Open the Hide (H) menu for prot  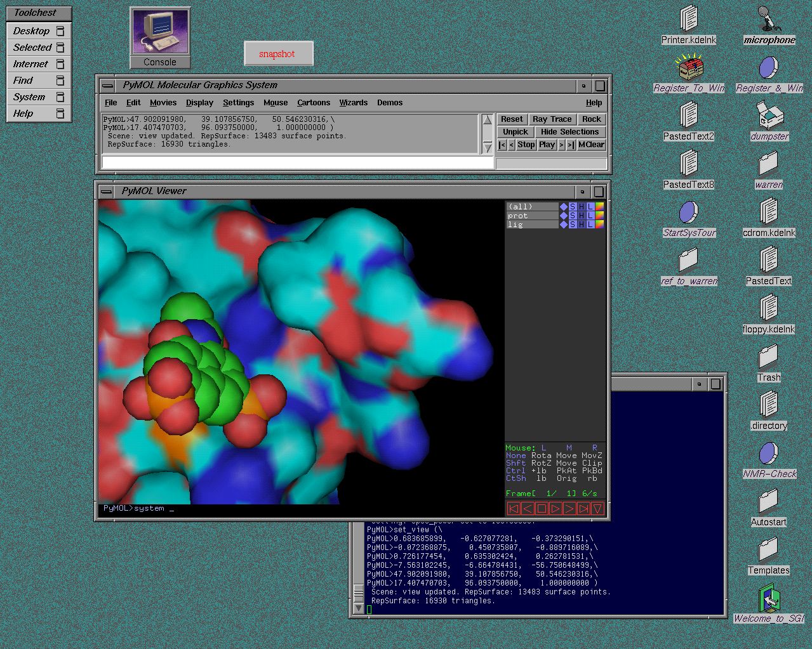[582, 216]
